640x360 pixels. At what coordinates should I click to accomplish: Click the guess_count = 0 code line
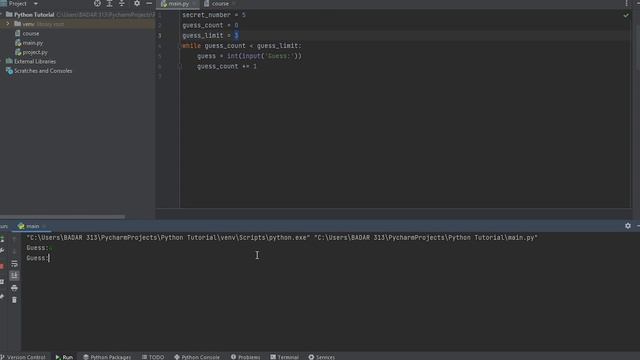[210, 25]
